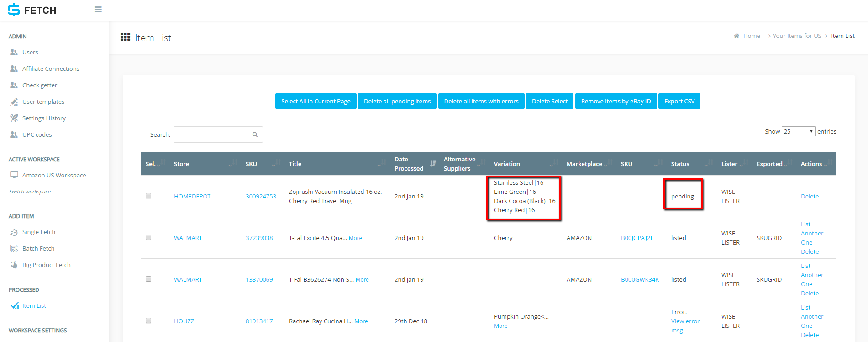Select the WALMART 13370069 row checkbox

coord(148,279)
